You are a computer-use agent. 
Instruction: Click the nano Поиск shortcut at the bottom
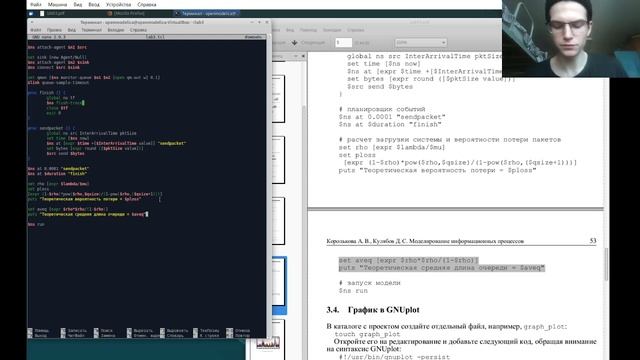tap(103, 331)
